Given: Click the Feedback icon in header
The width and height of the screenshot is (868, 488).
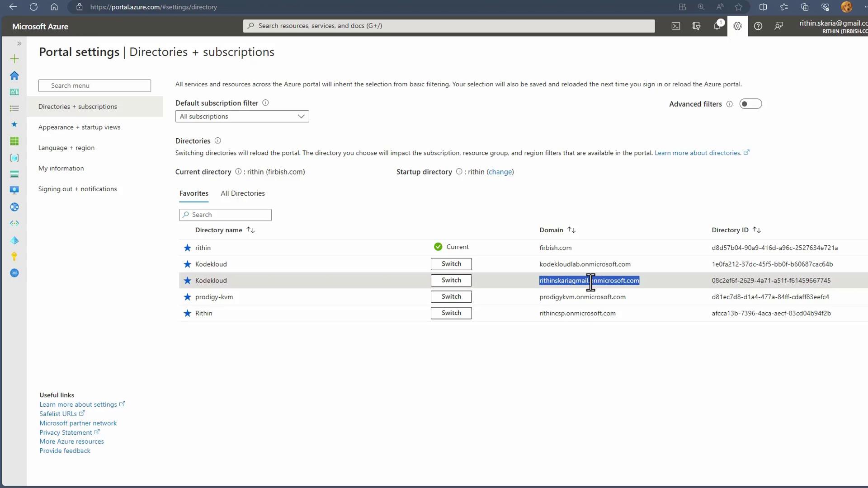Looking at the screenshot, I should click(778, 26).
